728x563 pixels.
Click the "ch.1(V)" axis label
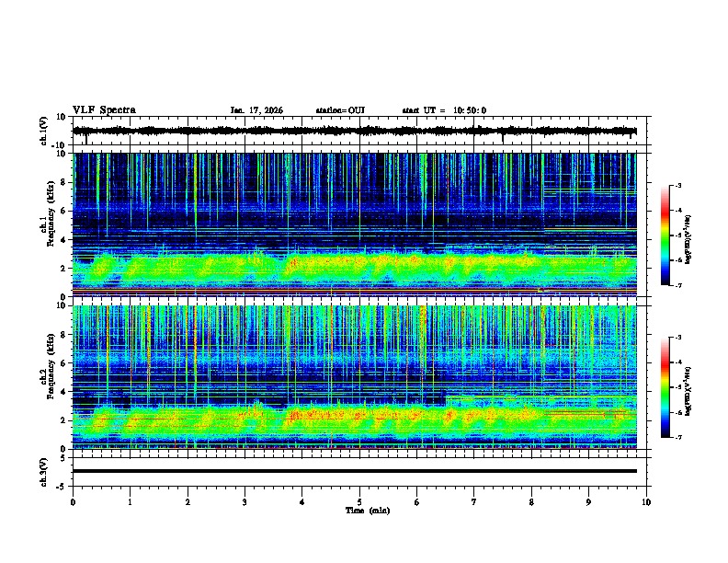(44, 131)
